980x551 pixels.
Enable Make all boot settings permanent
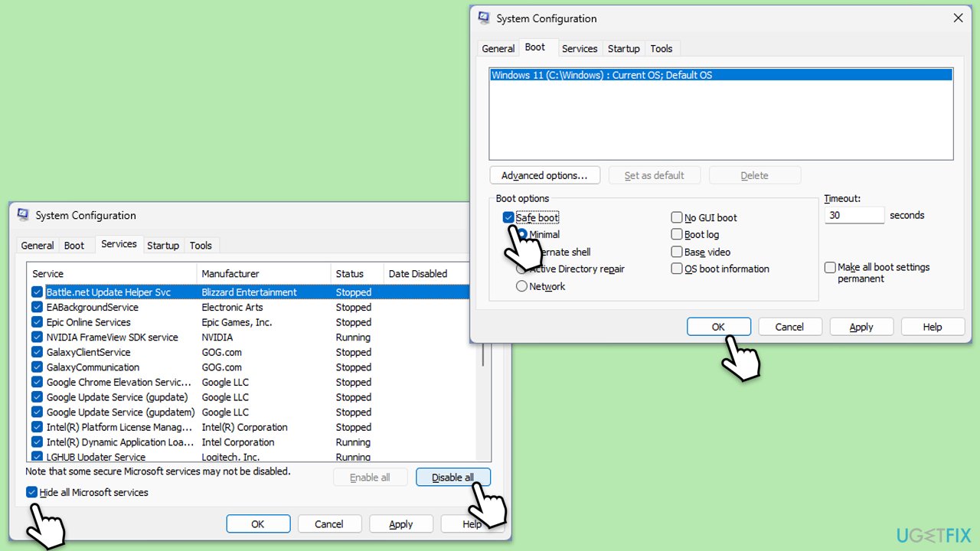830,267
